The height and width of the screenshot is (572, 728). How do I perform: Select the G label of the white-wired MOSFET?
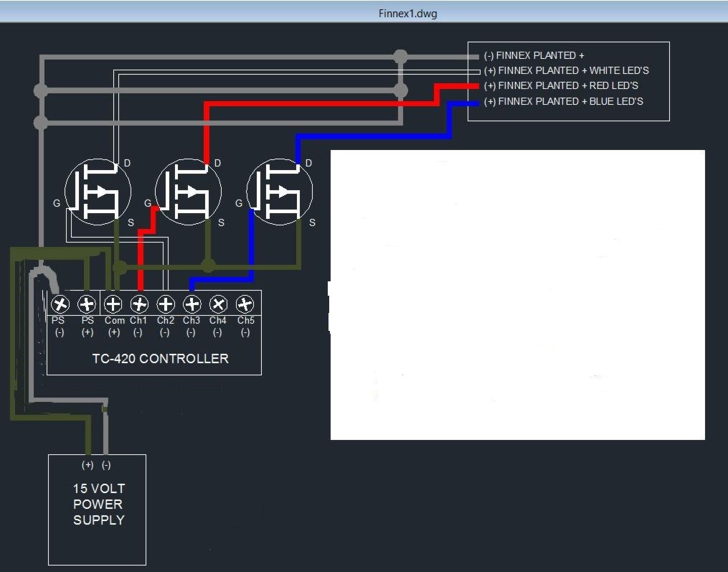coord(57,203)
